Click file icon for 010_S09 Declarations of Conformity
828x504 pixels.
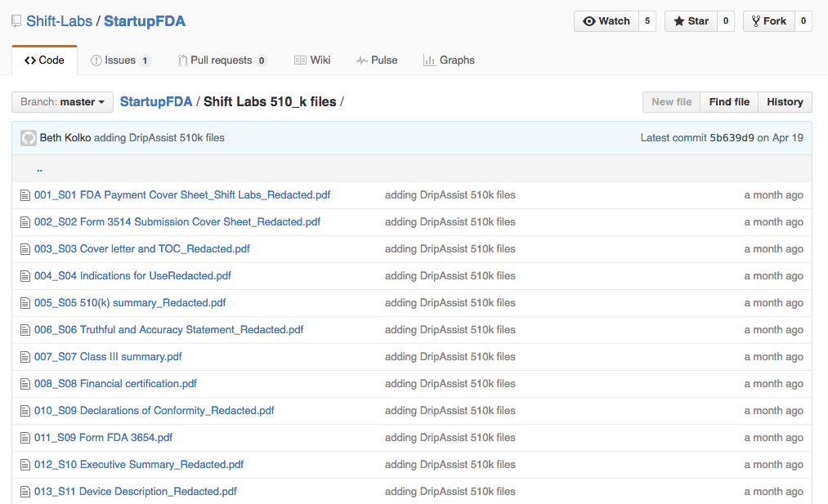(x=25, y=411)
